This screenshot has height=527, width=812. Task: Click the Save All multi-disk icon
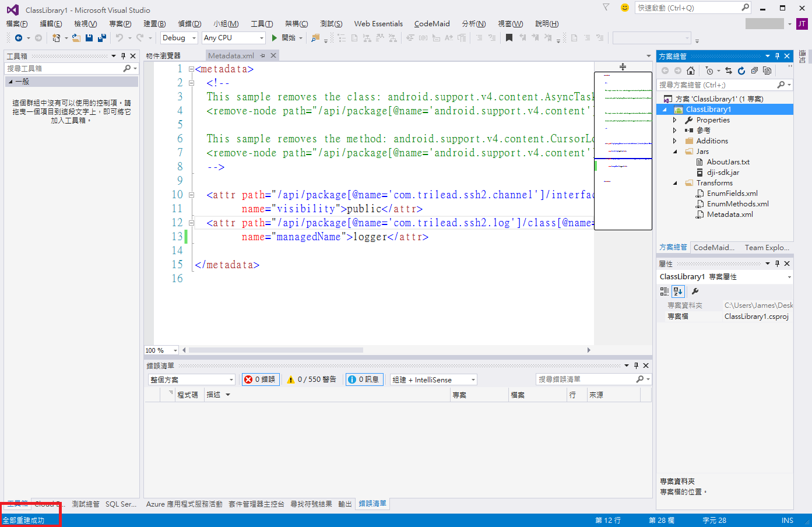point(102,38)
